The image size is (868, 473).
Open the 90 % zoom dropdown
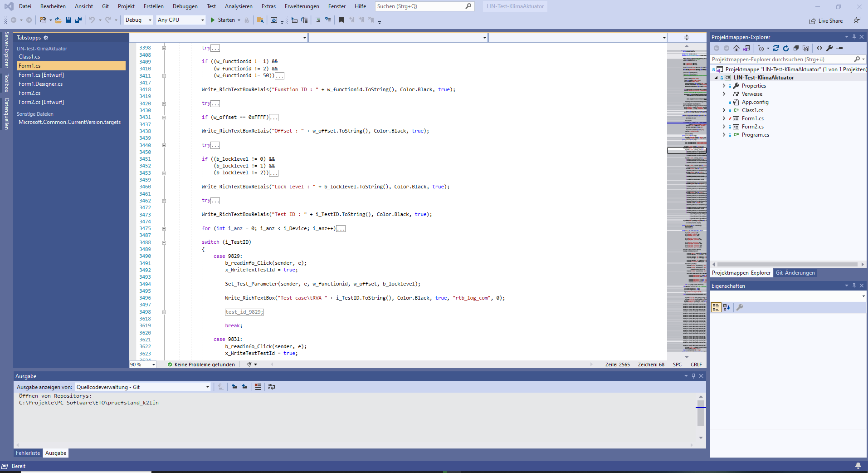click(x=143, y=365)
